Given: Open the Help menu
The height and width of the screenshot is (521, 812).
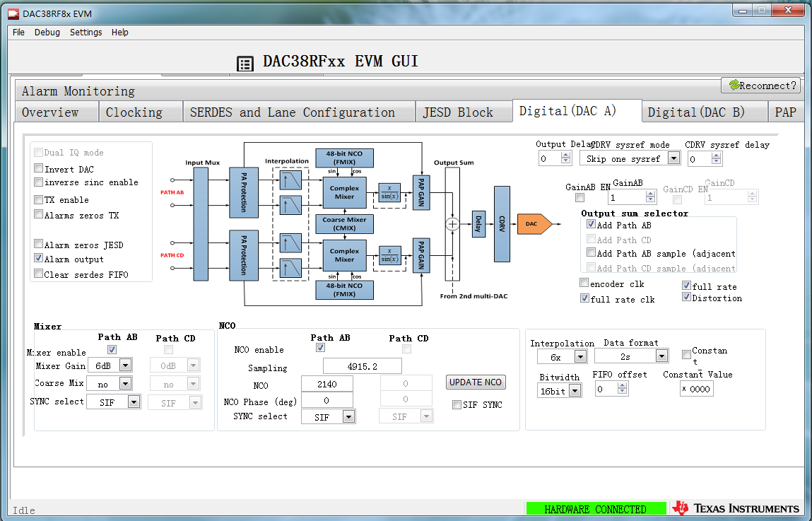Looking at the screenshot, I should (x=119, y=32).
